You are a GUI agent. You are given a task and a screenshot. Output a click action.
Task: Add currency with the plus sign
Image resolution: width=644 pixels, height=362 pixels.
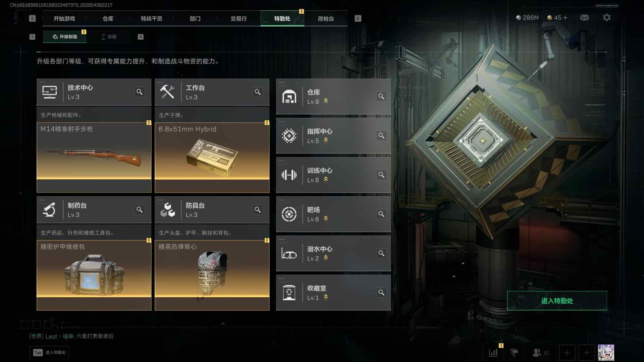coord(565,17)
